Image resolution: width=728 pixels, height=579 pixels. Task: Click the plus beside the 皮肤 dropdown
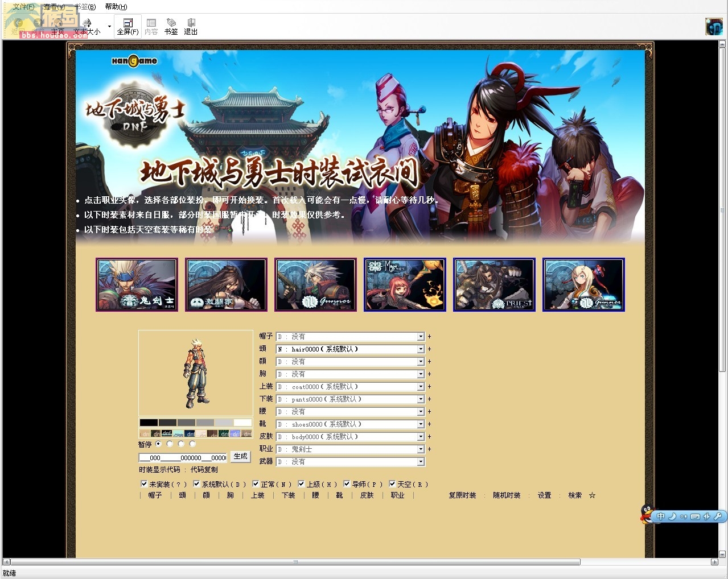429,437
